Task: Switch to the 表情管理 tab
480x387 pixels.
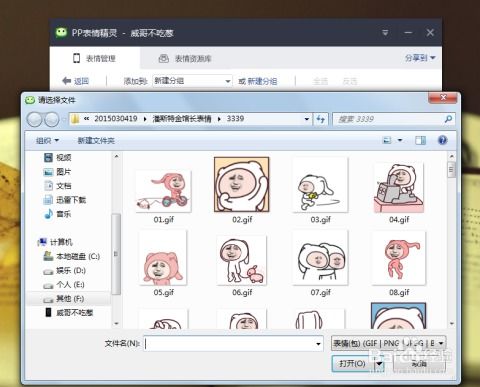Action: [95, 59]
